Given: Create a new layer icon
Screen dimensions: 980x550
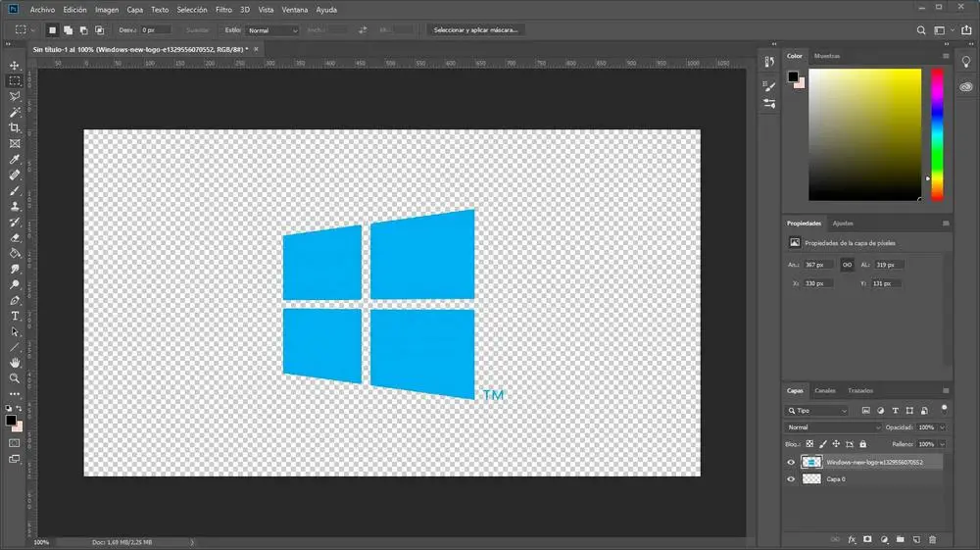Looking at the screenshot, I should (x=916, y=539).
